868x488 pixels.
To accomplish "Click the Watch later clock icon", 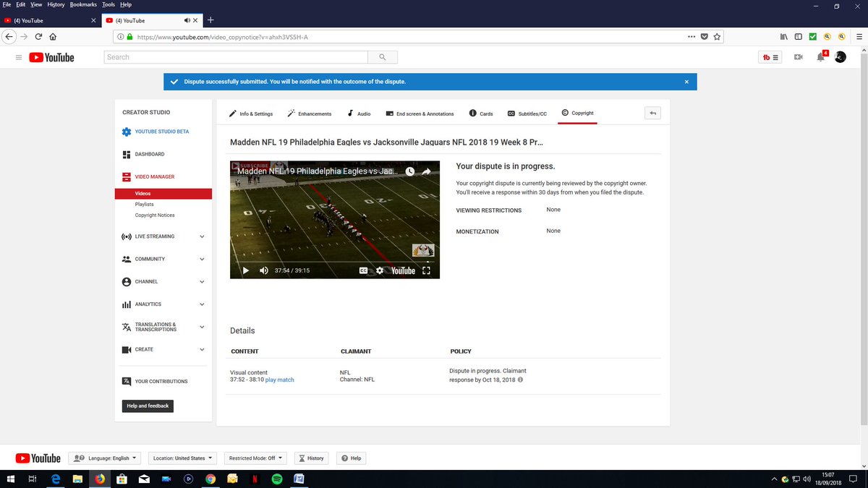I will (409, 171).
